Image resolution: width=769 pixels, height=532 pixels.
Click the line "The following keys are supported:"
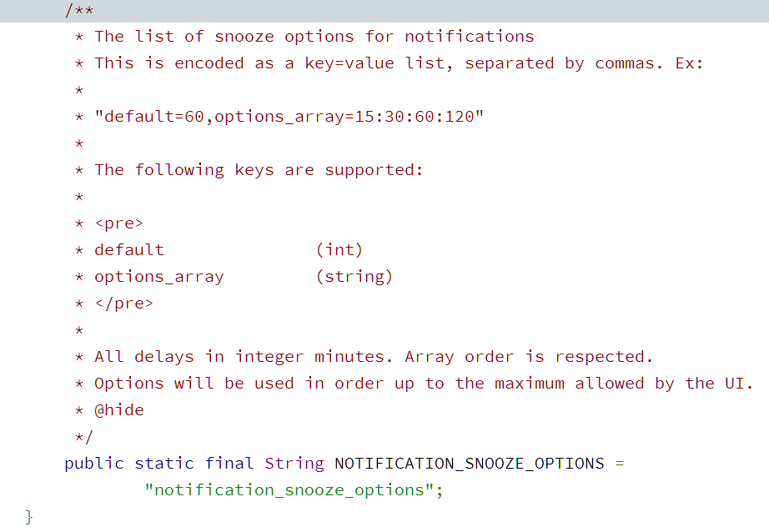259,170
